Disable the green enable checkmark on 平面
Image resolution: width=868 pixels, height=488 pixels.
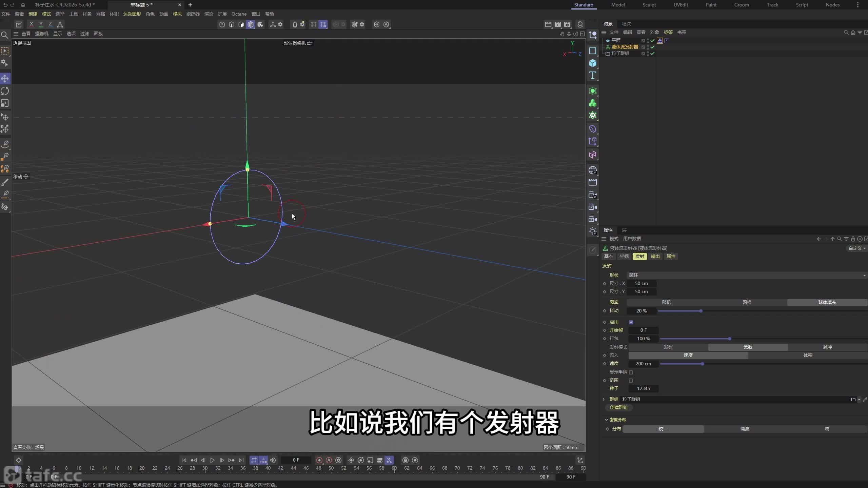[652, 40]
